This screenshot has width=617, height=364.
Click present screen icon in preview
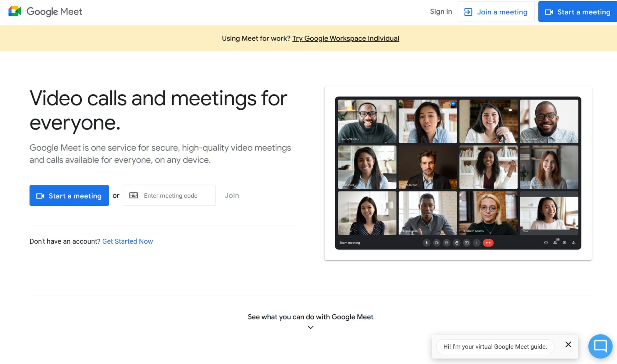click(467, 243)
